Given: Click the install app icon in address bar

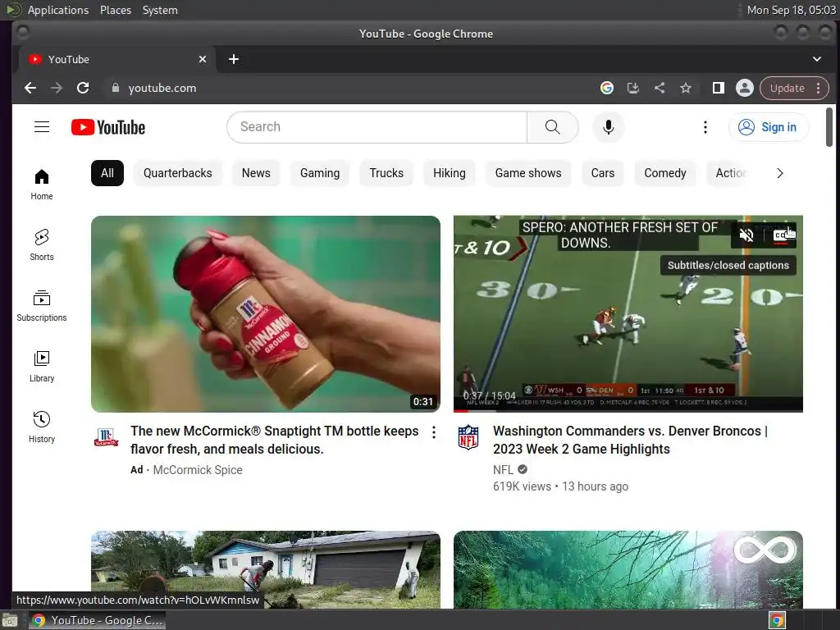Looking at the screenshot, I should 632,88.
